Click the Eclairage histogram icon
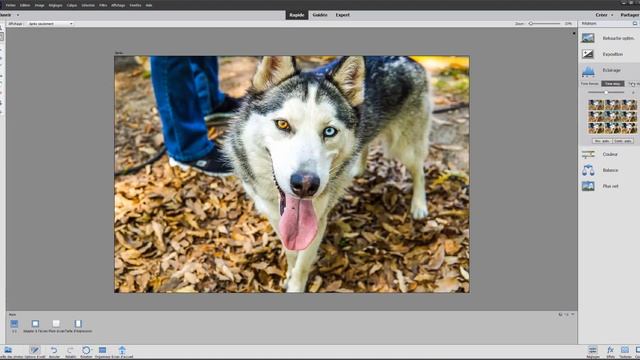The height and width of the screenshot is (360, 640). [588, 71]
